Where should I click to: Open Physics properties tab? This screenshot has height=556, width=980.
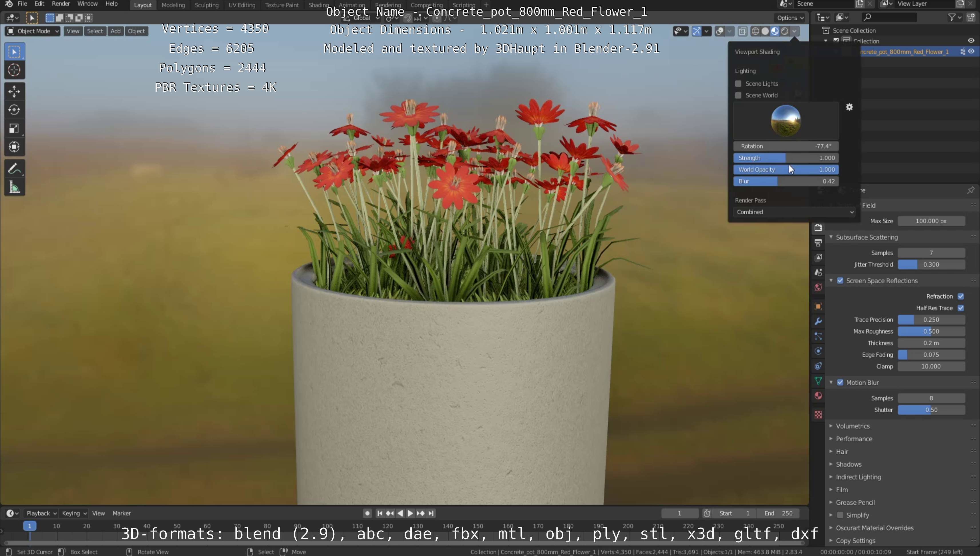pos(818,351)
